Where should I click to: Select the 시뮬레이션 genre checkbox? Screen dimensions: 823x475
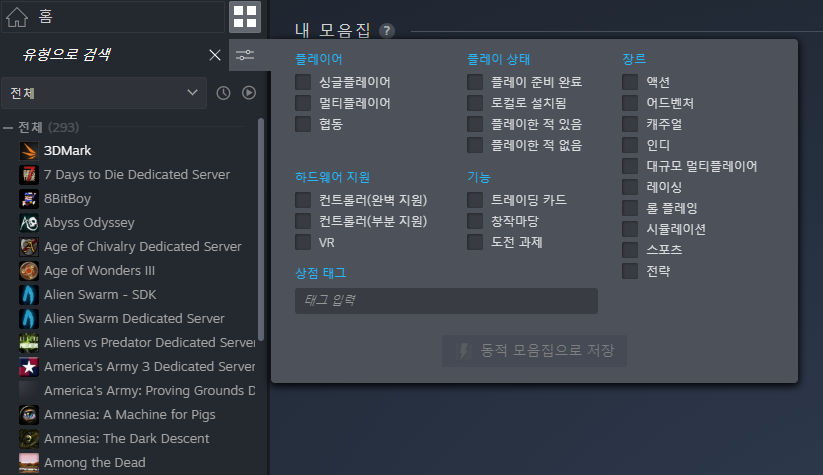click(630, 229)
